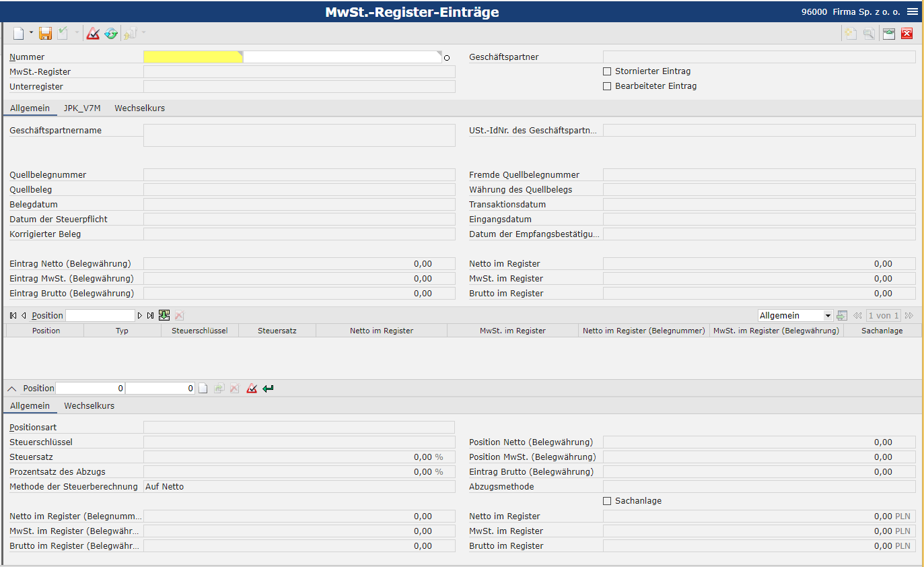The height and width of the screenshot is (567, 924).
Task: Save entry with the floppy disk icon
Action: (45, 34)
